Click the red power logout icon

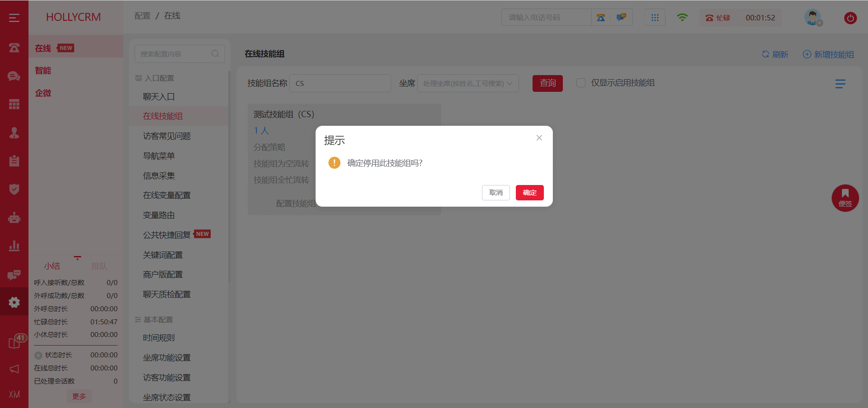850,18
